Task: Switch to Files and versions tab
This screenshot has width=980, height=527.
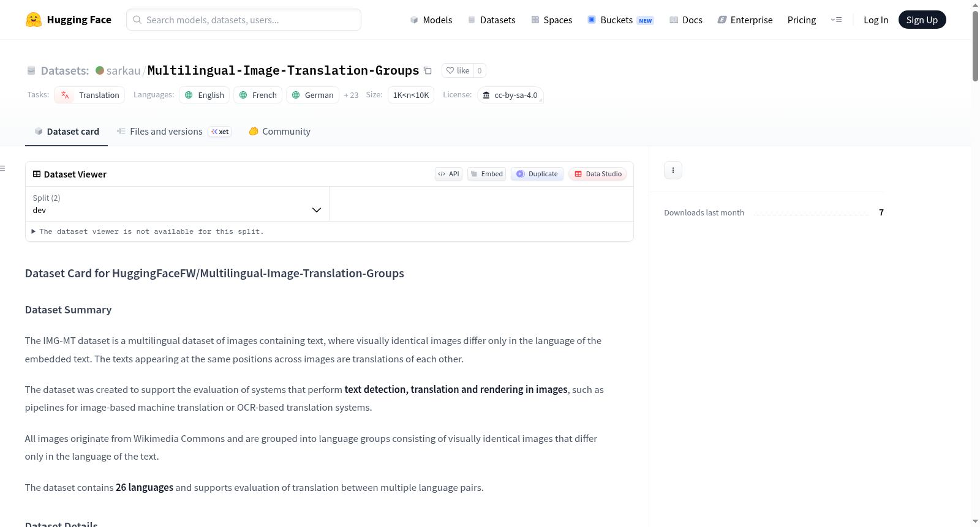Action: pyautogui.click(x=174, y=132)
